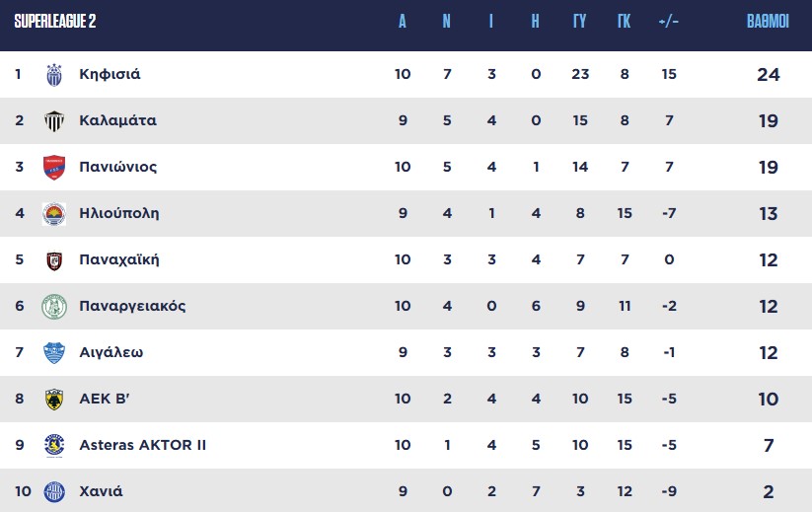Open the Κηφισιά team name link
The image size is (812, 512).
click(110, 74)
